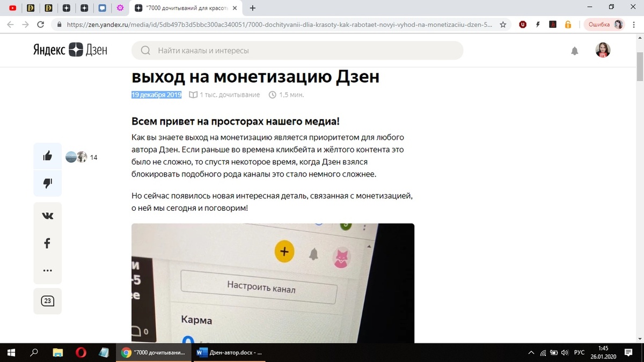Bookmark the page with the star icon

point(503,24)
